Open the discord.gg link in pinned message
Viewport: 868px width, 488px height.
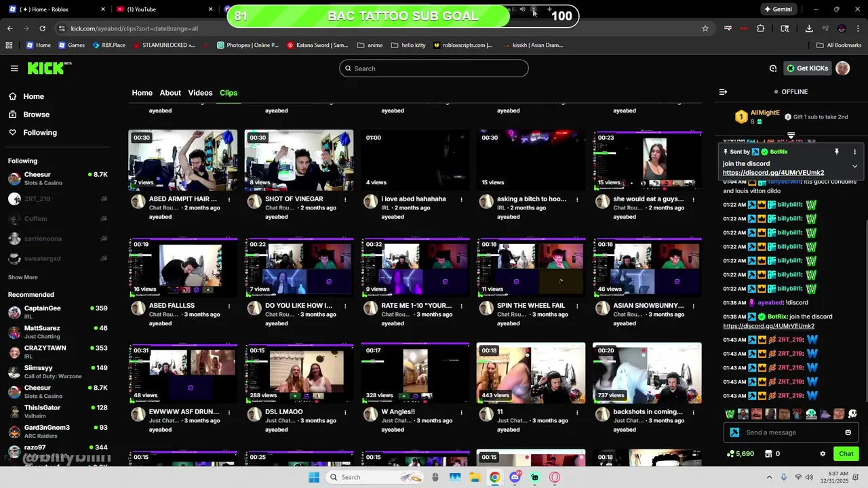click(x=773, y=173)
